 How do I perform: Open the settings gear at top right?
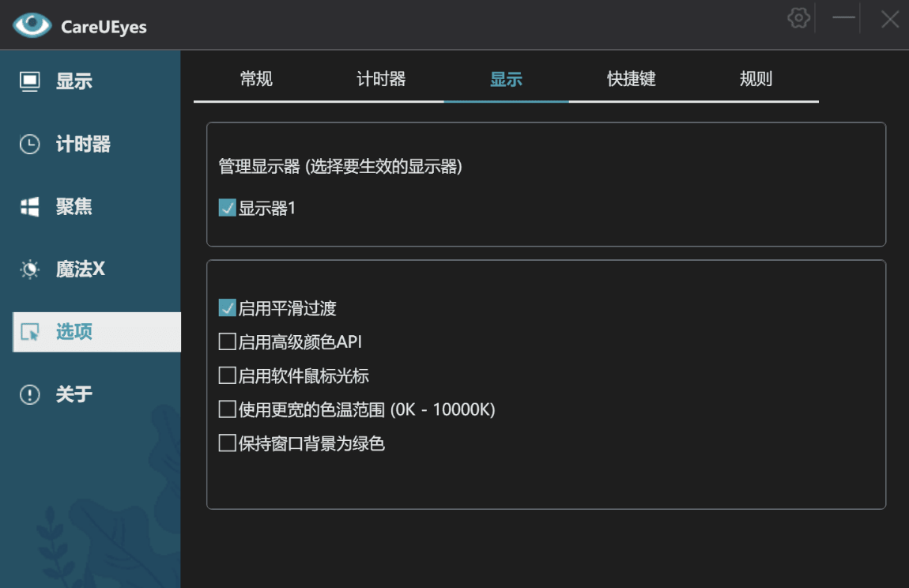[798, 17]
